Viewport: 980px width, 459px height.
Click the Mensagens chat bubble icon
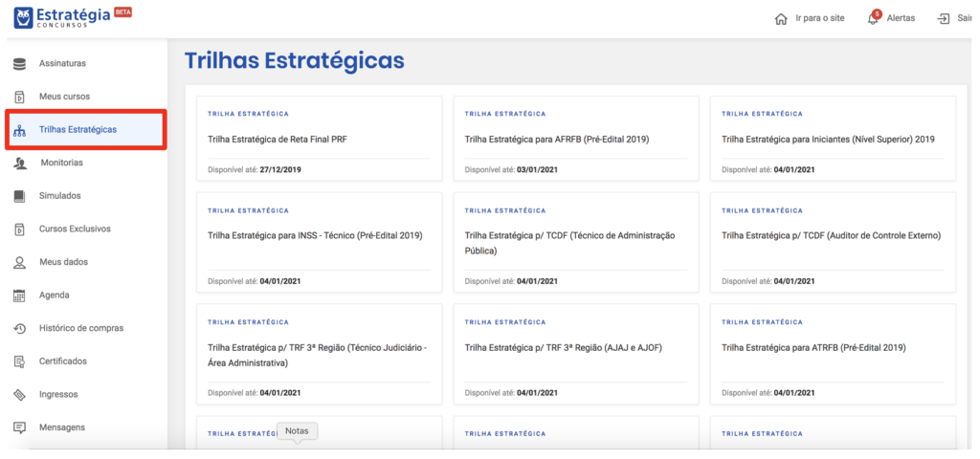[19, 427]
